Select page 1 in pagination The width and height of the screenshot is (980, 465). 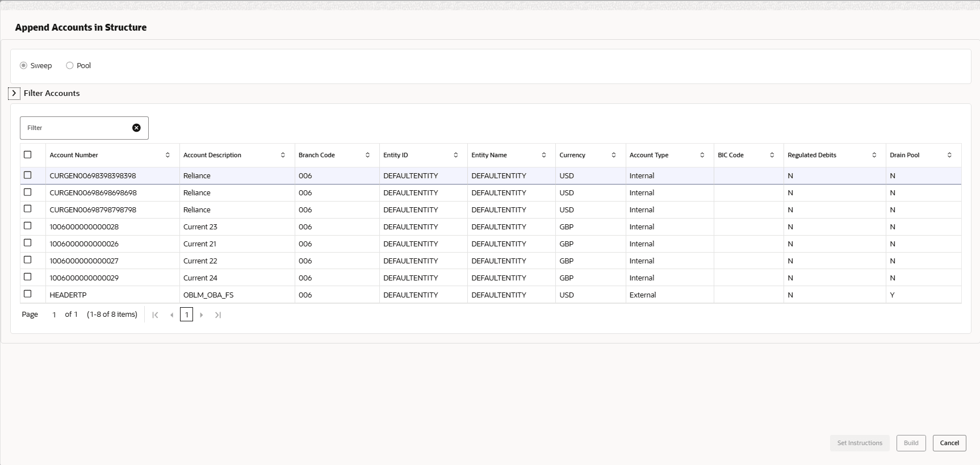[x=186, y=315]
